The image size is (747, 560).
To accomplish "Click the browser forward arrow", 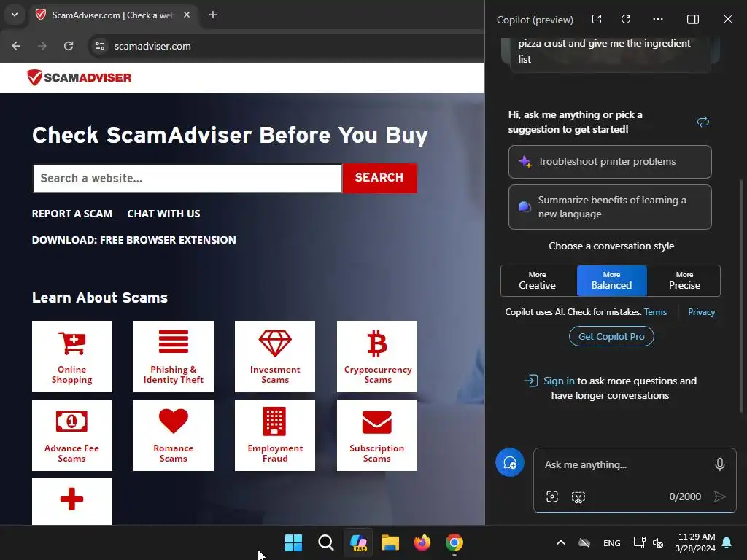I will [42, 46].
